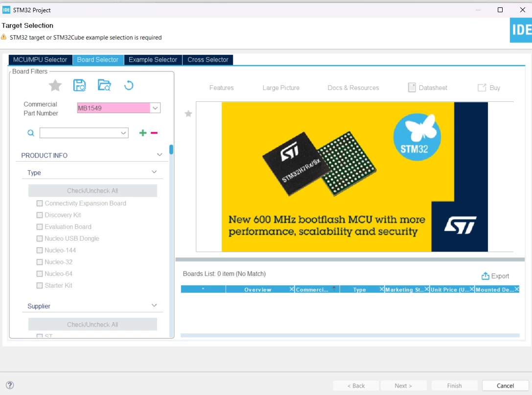
Task: Remove the Overview column via its X
Action: pyautogui.click(x=291, y=289)
